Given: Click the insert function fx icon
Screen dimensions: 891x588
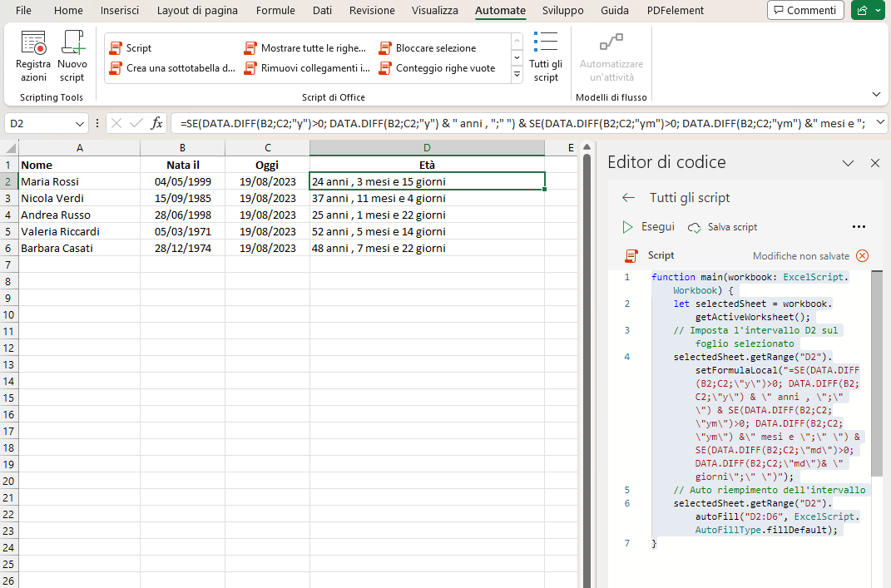Looking at the screenshot, I should pos(156,123).
